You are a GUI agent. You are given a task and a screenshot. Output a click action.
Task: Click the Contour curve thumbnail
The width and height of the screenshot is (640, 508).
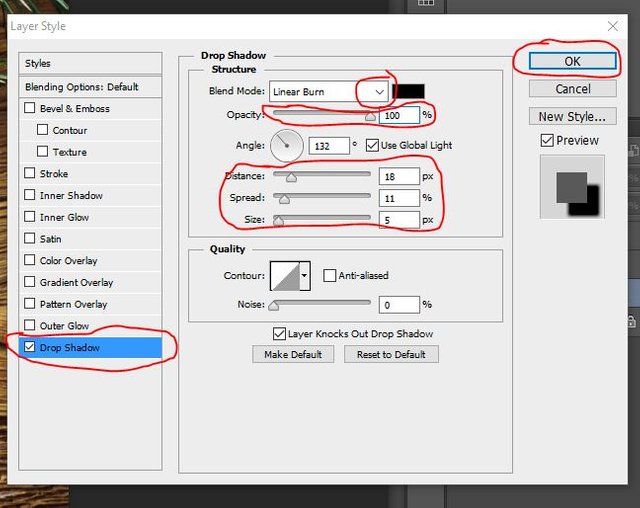click(x=285, y=276)
